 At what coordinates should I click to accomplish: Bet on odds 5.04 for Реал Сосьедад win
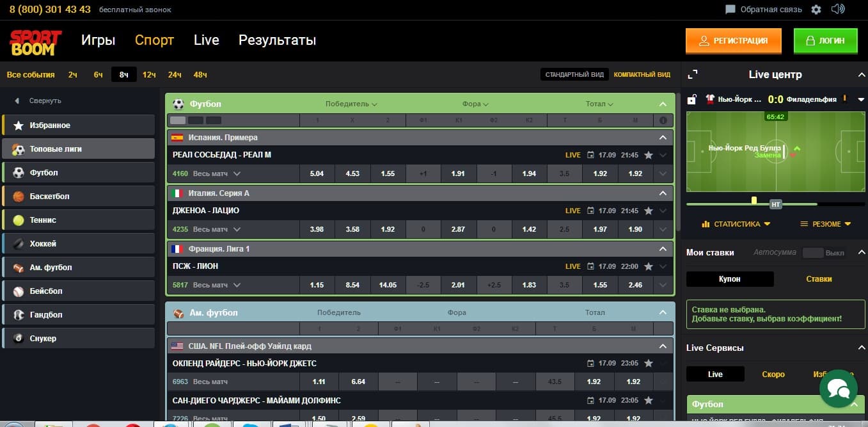[x=317, y=173]
